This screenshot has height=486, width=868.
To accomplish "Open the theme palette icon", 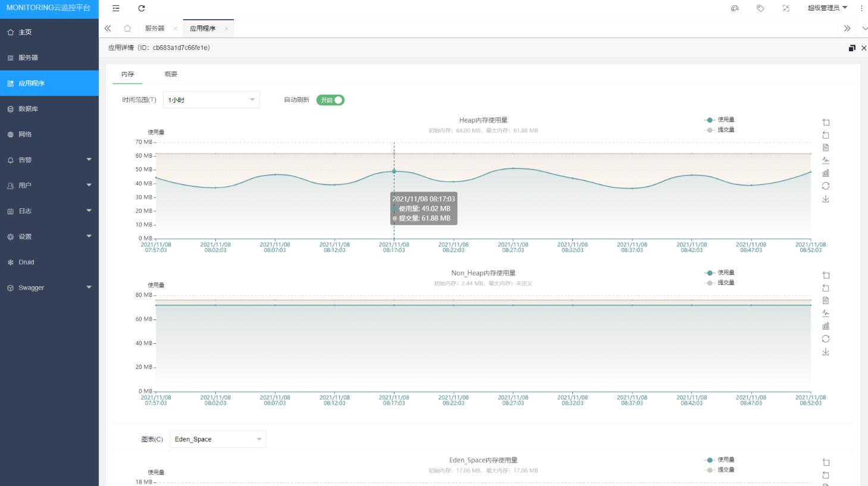I will [735, 8].
